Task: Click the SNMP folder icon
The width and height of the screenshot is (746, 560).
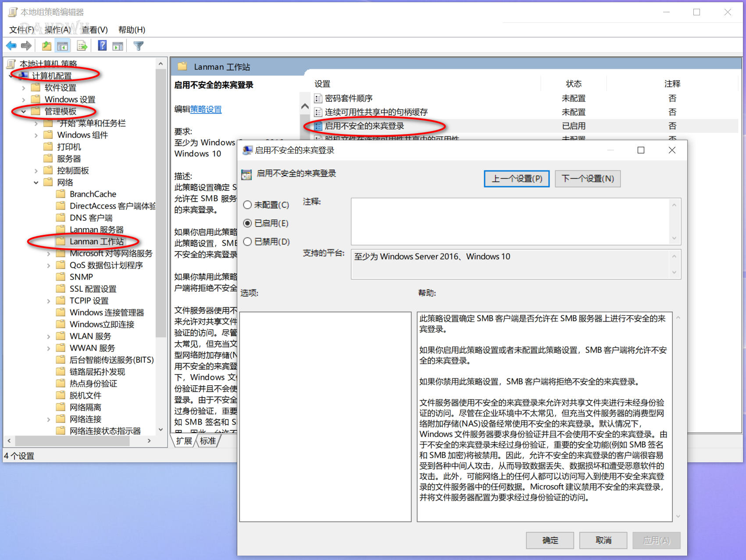Action: (x=61, y=276)
